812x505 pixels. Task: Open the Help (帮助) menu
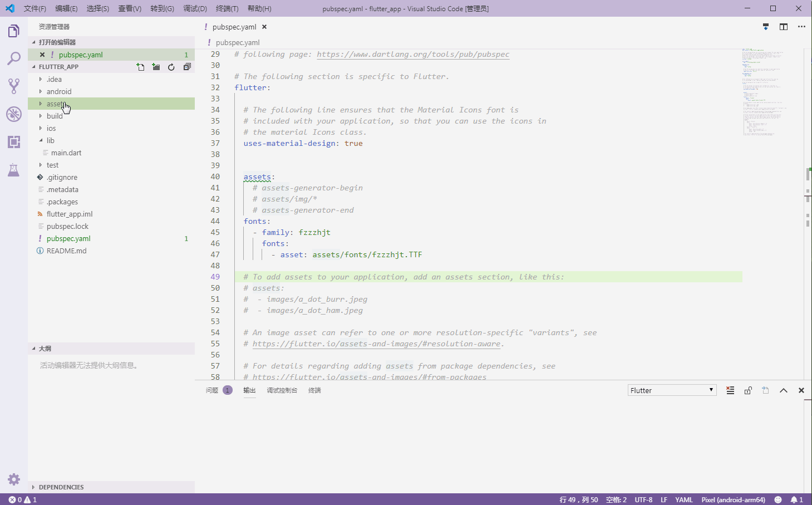[x=259, y=8]
